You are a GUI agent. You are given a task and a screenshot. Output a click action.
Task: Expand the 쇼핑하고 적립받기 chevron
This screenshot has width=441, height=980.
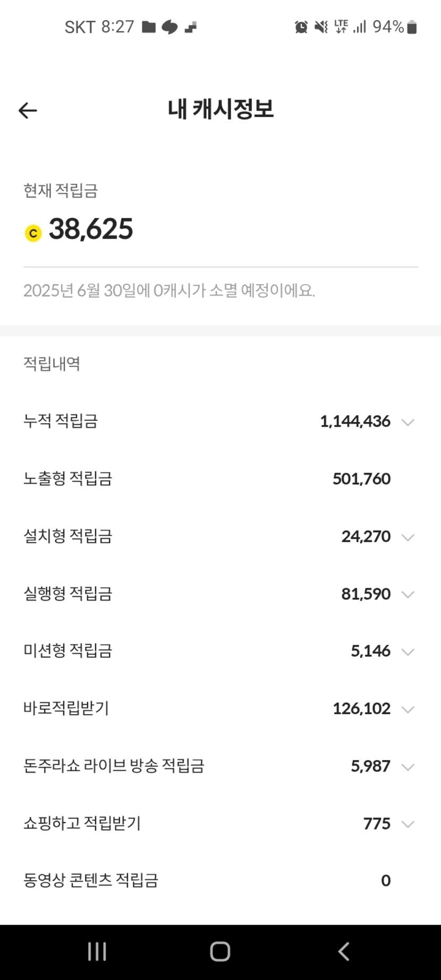tap(408, 824)
